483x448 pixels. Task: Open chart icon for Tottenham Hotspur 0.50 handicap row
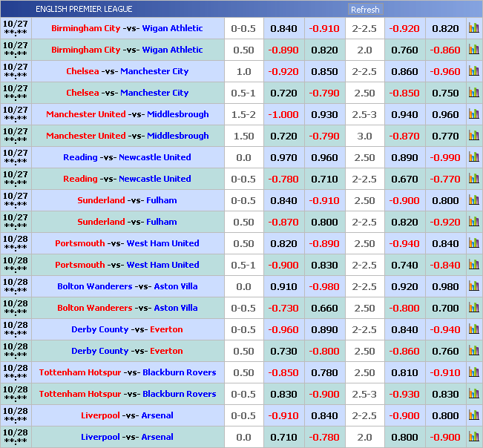click(473, 373)
